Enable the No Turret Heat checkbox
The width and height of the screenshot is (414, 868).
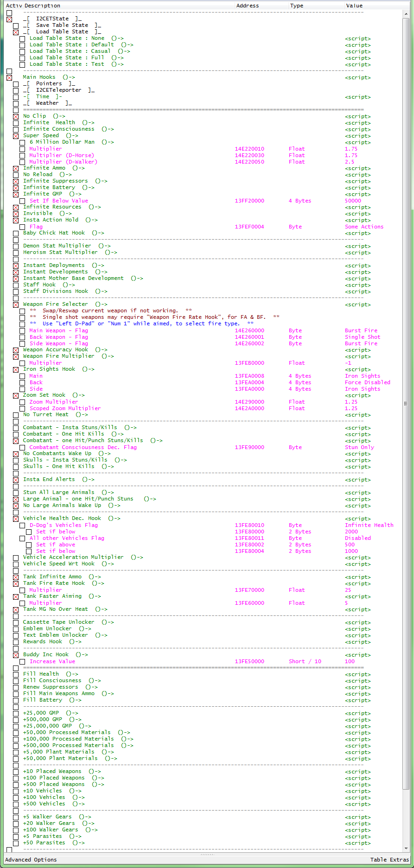pyautogui.click(x=16, y=415)
